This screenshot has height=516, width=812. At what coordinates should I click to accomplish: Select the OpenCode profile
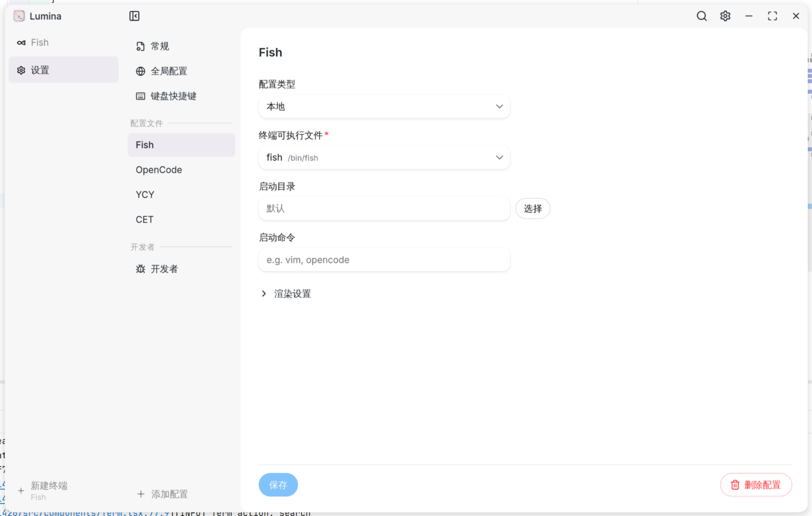(181, 170)
